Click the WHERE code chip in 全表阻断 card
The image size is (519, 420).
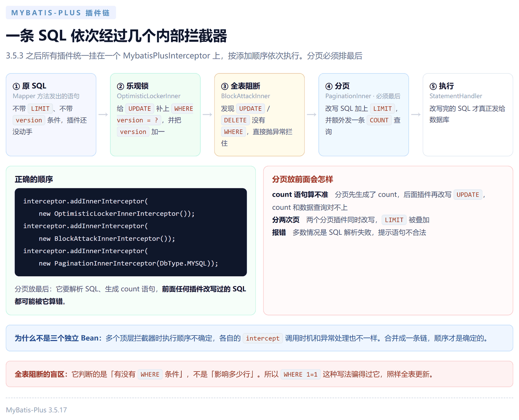pos(234,132)
